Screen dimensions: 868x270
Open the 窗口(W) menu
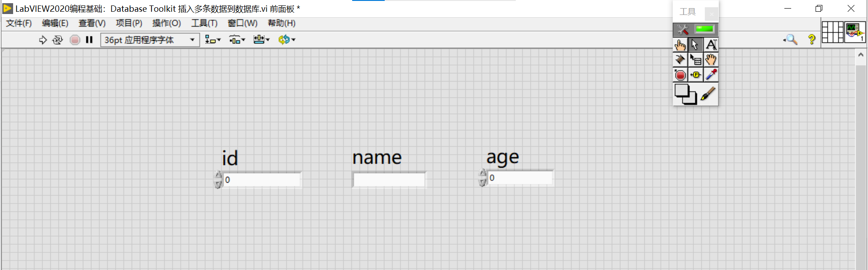242,23
